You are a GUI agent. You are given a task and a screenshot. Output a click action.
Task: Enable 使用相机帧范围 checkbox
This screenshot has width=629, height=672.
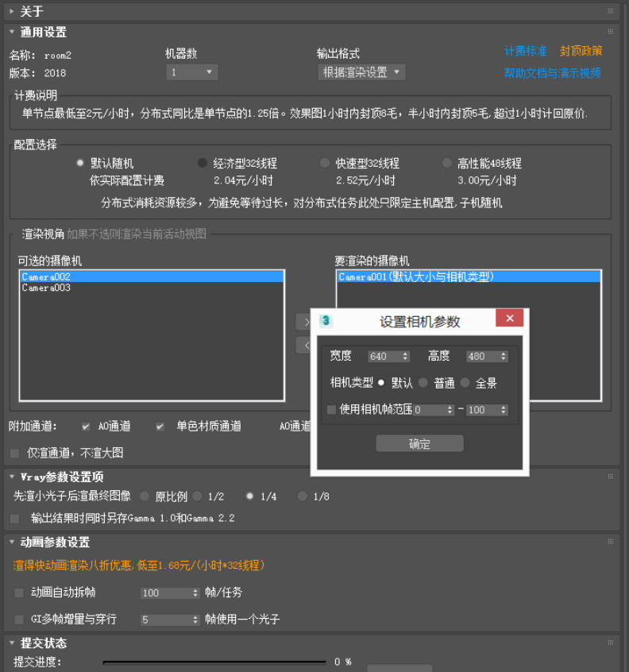(x=332, y=410)
